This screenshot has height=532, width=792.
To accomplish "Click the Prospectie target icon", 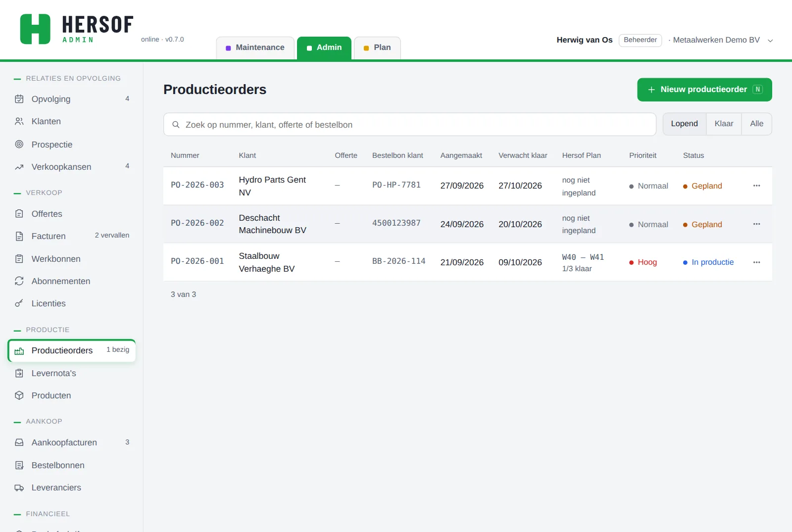I will pos(19,145).
